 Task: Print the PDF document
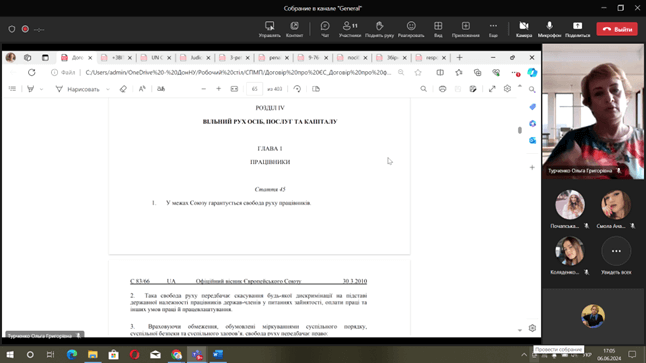(x=442, y=89)
